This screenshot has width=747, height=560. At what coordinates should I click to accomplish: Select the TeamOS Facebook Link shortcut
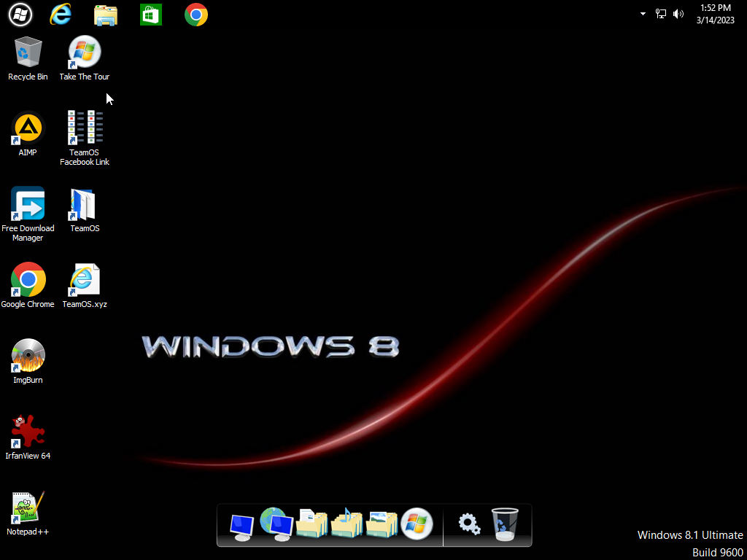85,138
